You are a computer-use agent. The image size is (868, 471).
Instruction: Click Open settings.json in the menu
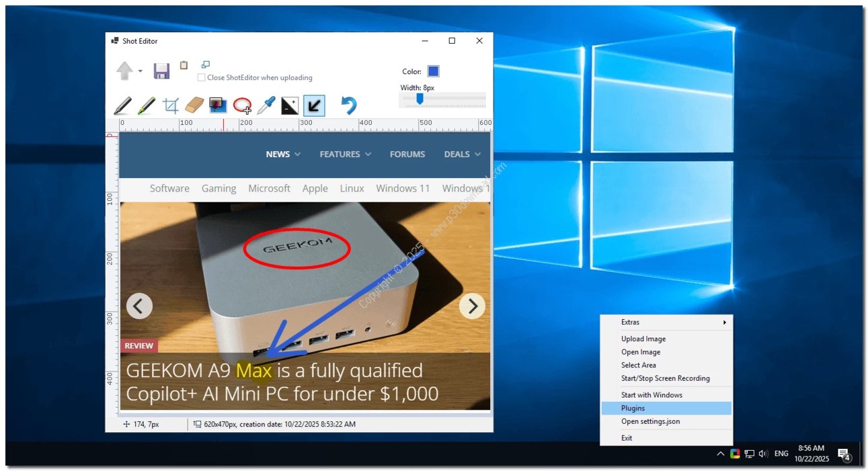click(x=650, y=421)
